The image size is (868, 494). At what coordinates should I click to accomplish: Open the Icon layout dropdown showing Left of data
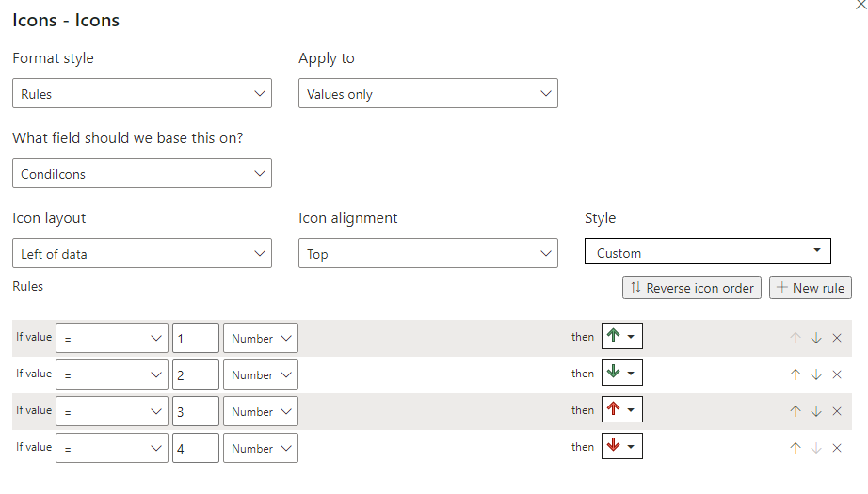click(x=142, y=253)
